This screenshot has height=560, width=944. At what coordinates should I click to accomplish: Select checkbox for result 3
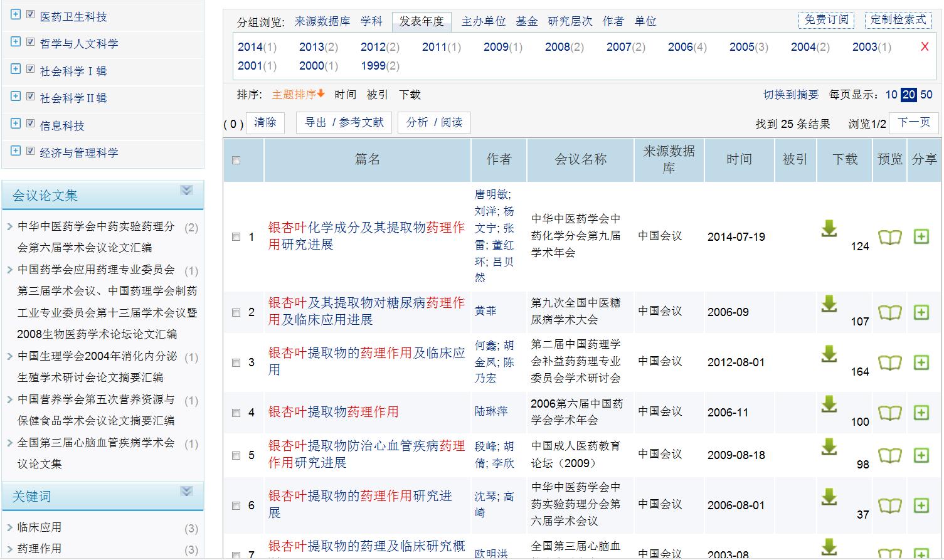236,363
